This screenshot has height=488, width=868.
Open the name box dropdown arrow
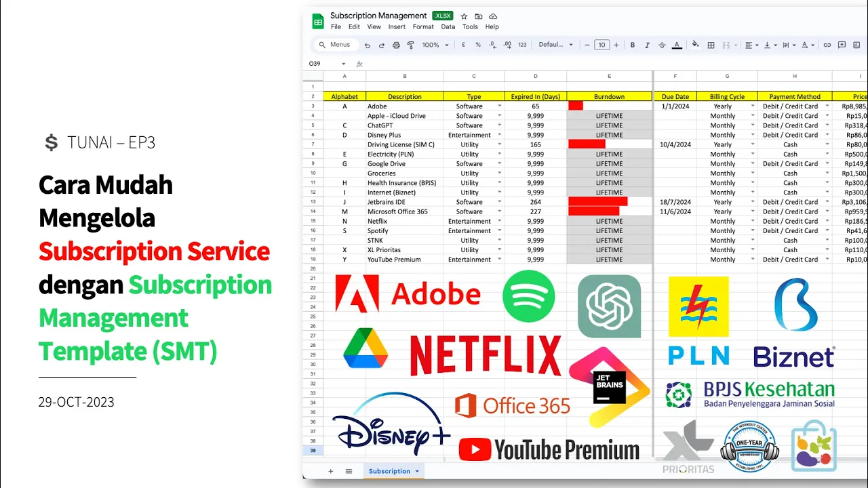click(344, 64)
